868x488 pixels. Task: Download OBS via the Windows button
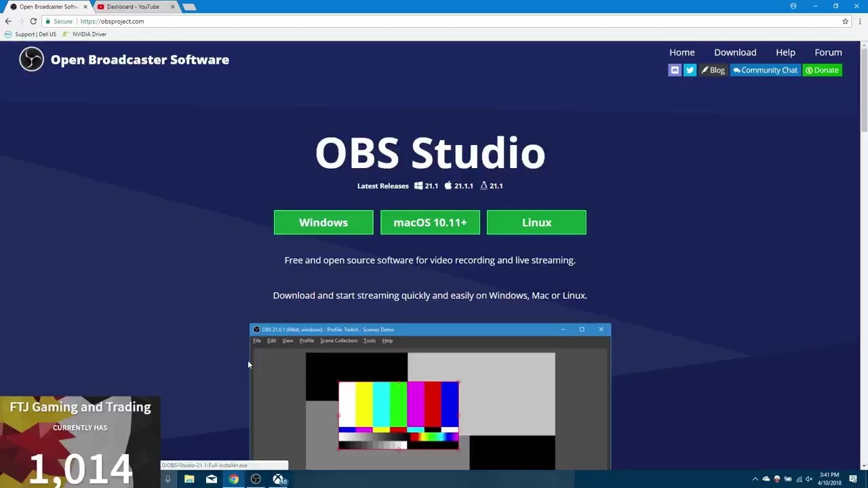click(323, 222)
